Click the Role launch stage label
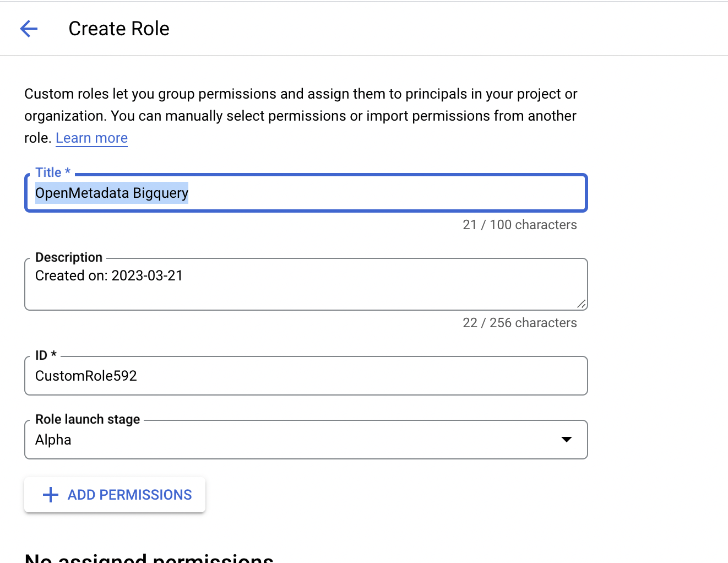 coord(87,419)
